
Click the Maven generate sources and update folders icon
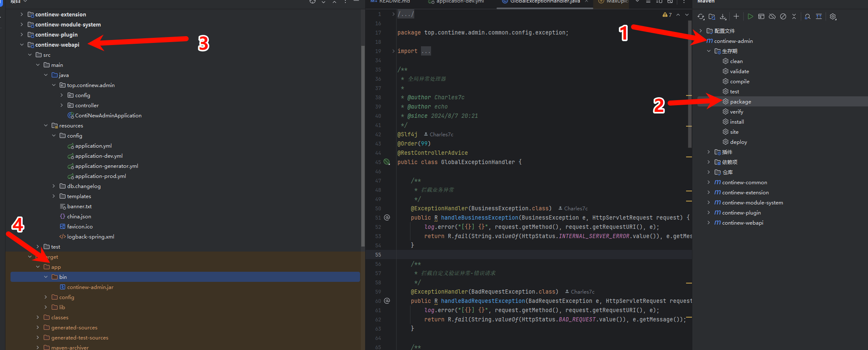[712, 17]
